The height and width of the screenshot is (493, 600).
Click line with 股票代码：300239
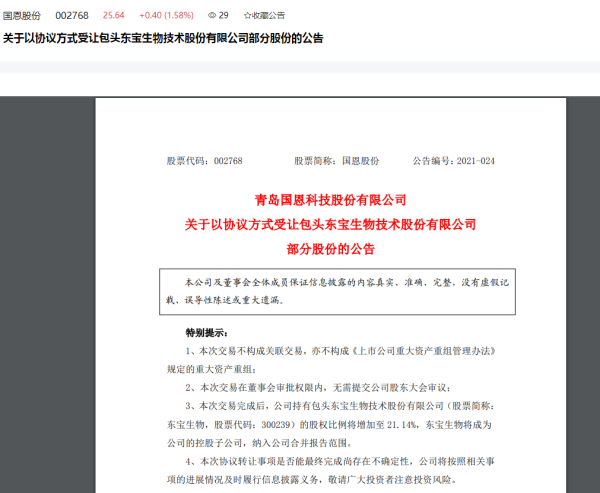point(329,424)
